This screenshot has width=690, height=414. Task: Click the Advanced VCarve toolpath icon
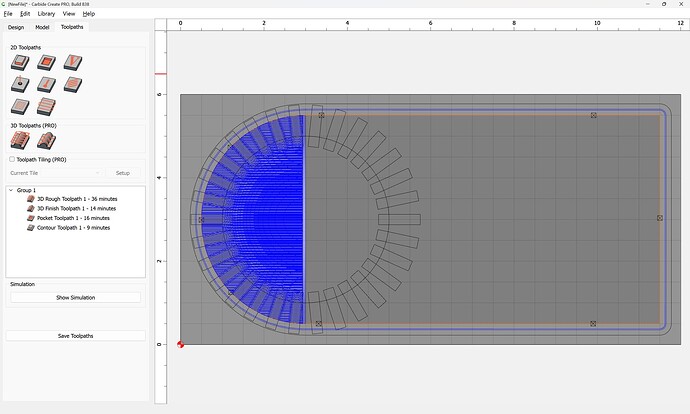pos(46,84)
